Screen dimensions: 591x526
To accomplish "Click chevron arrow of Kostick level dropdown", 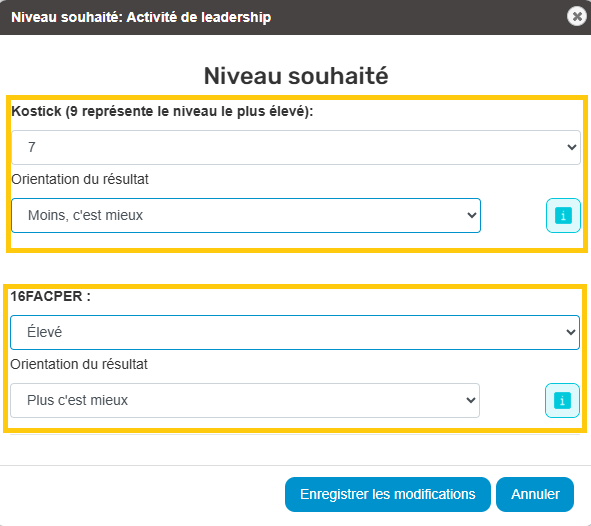I will click(572, 147).
